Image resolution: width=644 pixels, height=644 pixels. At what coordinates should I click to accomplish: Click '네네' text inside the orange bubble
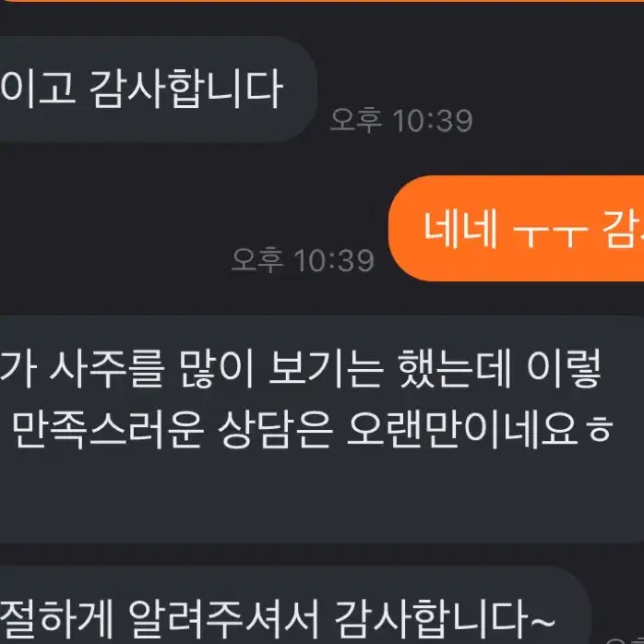click(x=460, y=229)
